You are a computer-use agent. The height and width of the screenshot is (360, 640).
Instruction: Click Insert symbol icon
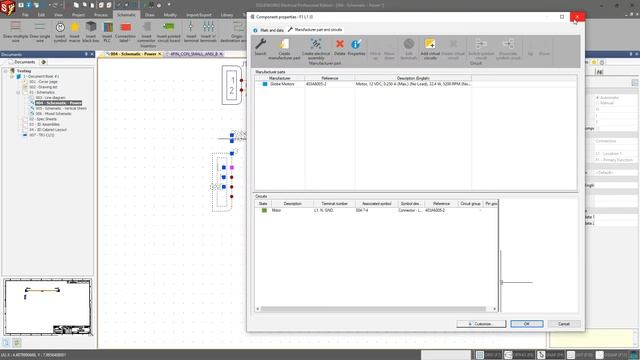pos(60,27)
